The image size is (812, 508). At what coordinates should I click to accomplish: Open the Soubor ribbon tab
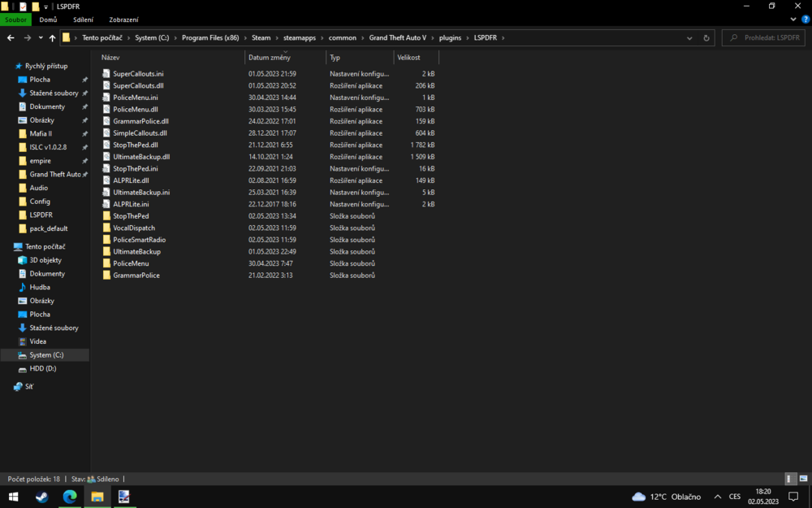click(x=15, y=20)
